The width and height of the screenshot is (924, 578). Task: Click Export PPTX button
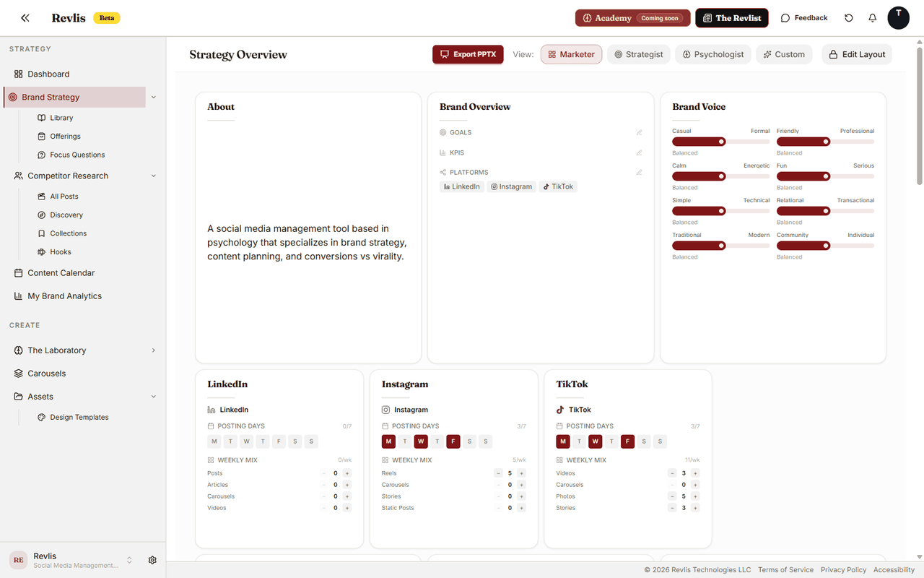pyautogui.click(x=468, y=54)
